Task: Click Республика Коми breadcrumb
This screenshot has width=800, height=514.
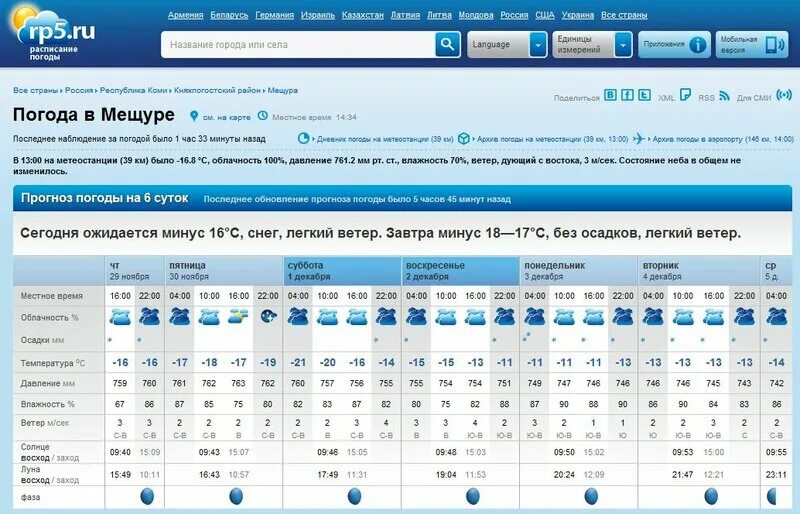Action: pyautogui.click(x=133, y=90)
